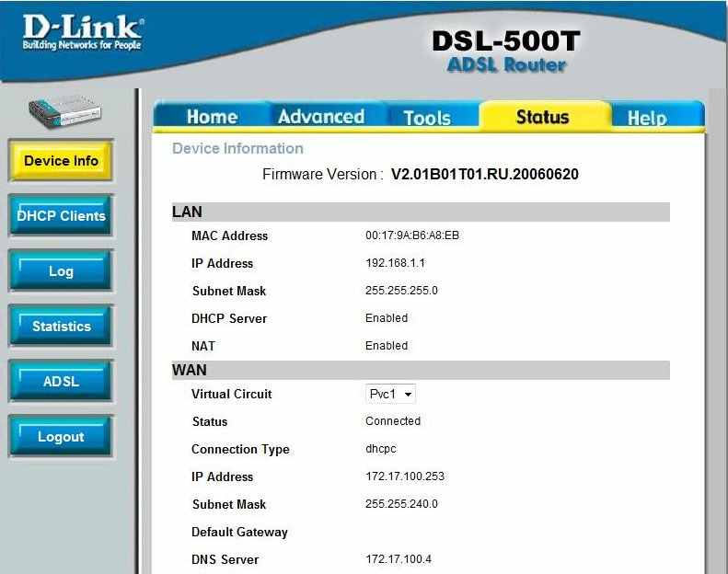Click the NAT Enabled value
The width and height of the screenshot is (728, 574).
click(x=387, y=346)
